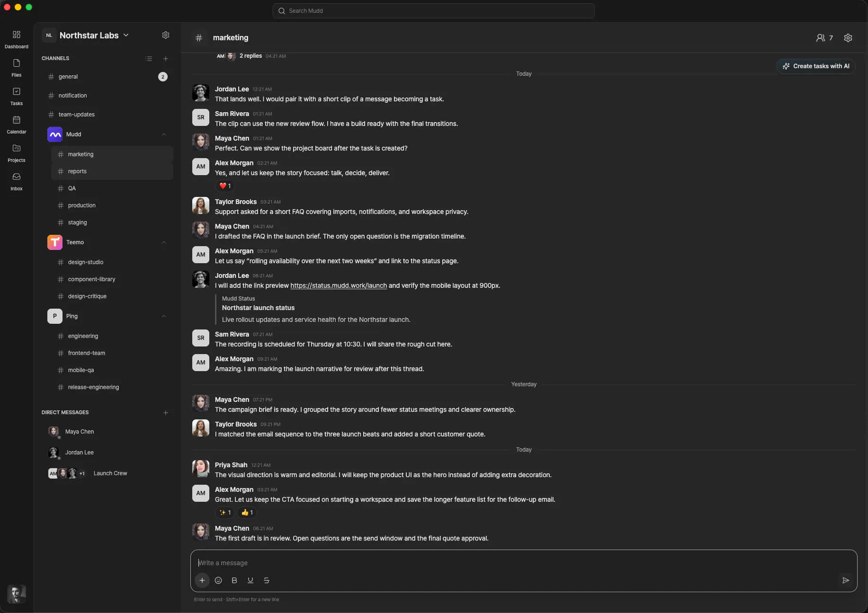Screen dimensions: 868x613
Task: Open the Northstar launch status link preview
Action: tap(258, 308)
